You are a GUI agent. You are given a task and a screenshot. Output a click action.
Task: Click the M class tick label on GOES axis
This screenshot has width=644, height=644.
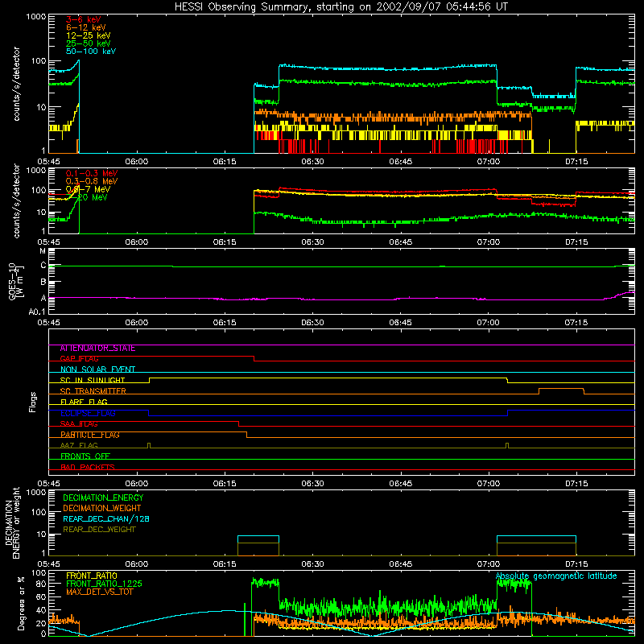(43, 251)
